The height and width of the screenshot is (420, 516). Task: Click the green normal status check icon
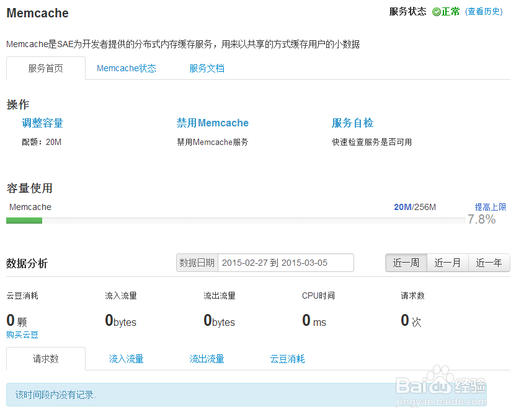437,12
